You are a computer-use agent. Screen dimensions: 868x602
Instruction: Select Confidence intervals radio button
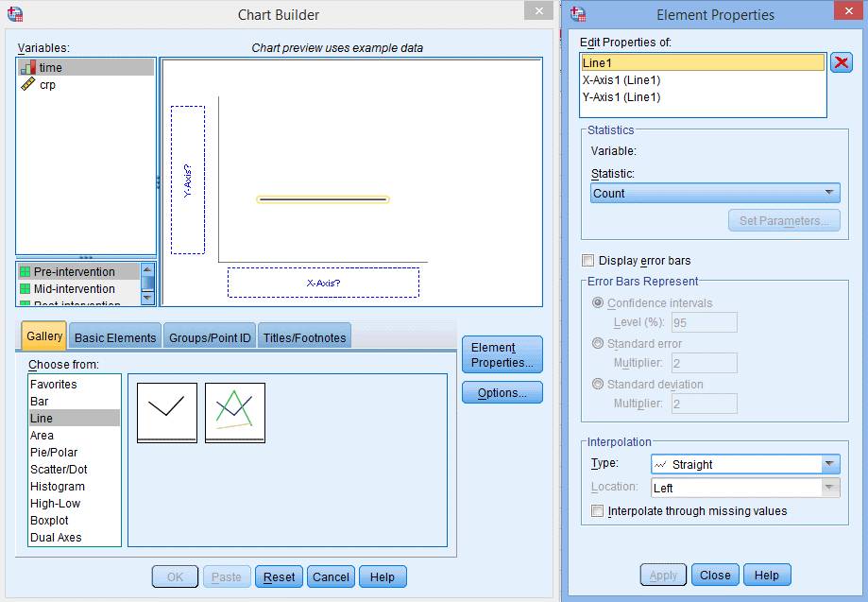(x=598, y=303)
